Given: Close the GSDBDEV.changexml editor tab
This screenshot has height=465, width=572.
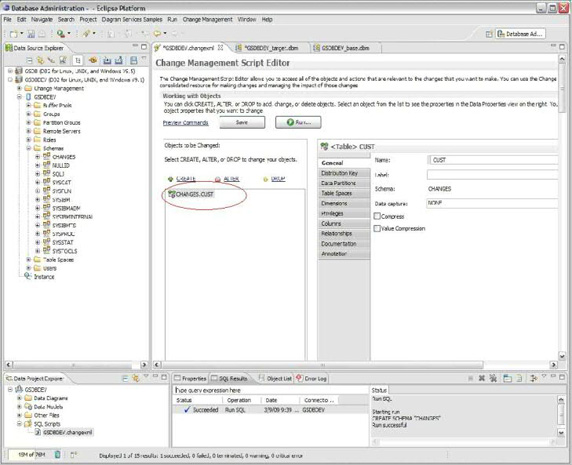Looking at the screenshot, I should [x=220, y=47].
